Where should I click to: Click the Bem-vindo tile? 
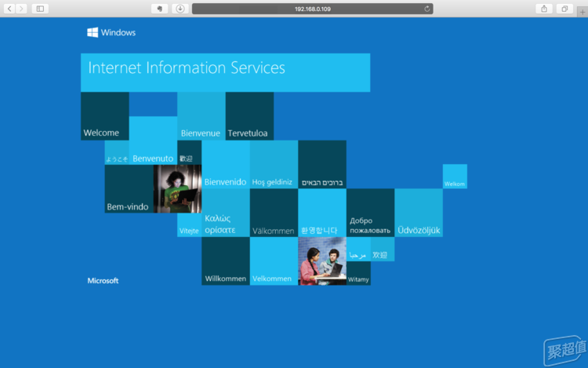tap(129, 189)
